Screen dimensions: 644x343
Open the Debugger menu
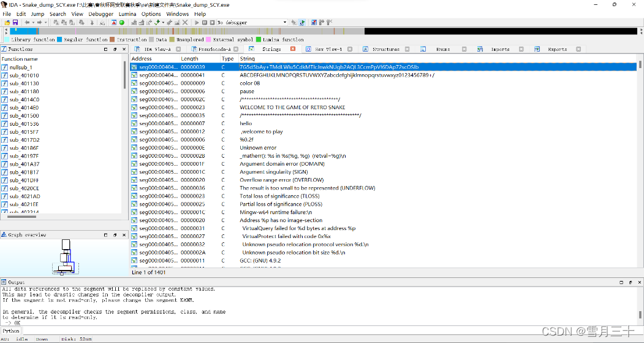100,13
